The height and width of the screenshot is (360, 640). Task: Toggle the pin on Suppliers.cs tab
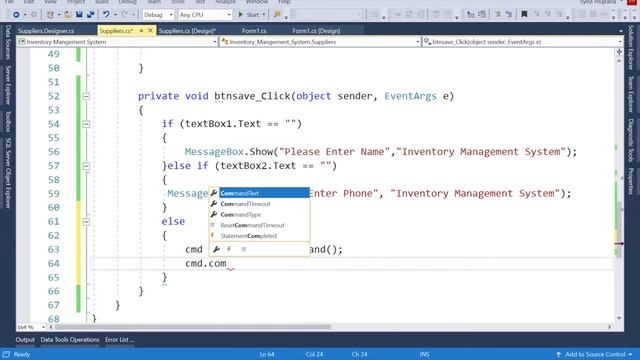(x=142, y=31)
